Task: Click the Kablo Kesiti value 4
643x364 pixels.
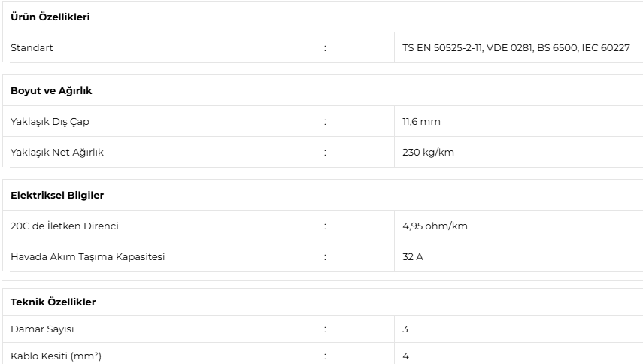Action: coord(405,356)
